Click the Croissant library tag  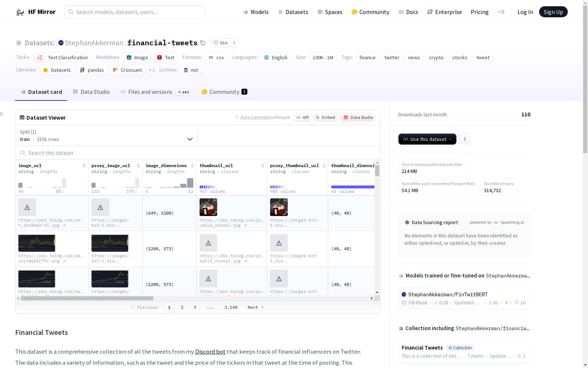point(128,70)
